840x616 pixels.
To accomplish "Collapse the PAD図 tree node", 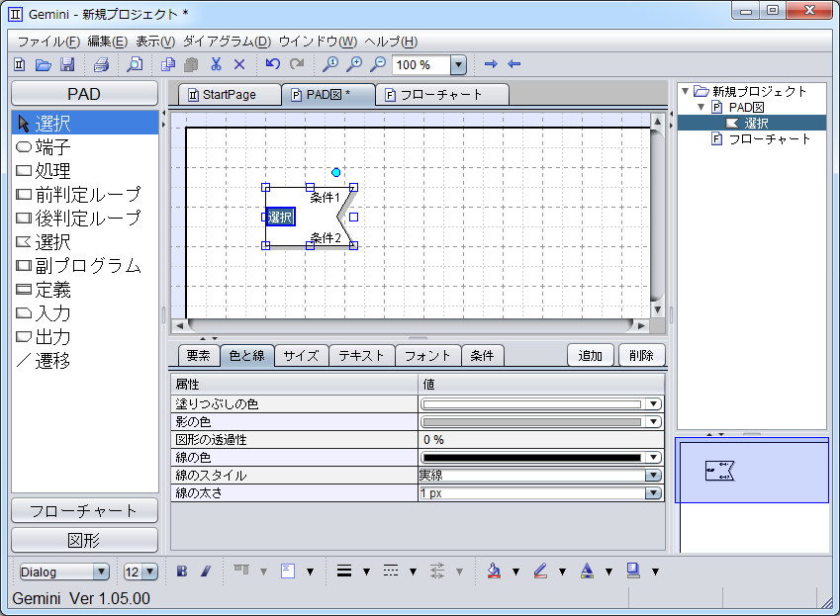I will click(700, 107).
